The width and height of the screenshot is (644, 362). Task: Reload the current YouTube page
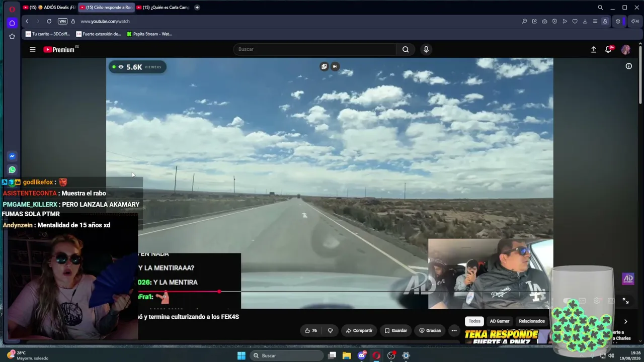coord(49,21)
